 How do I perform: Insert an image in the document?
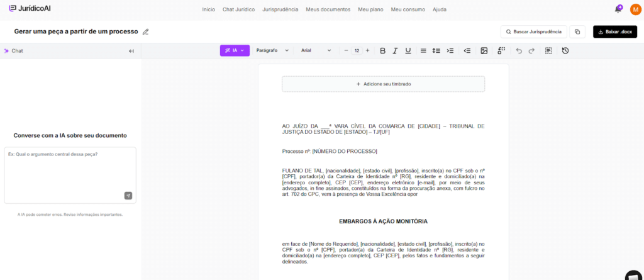(484, 50)
